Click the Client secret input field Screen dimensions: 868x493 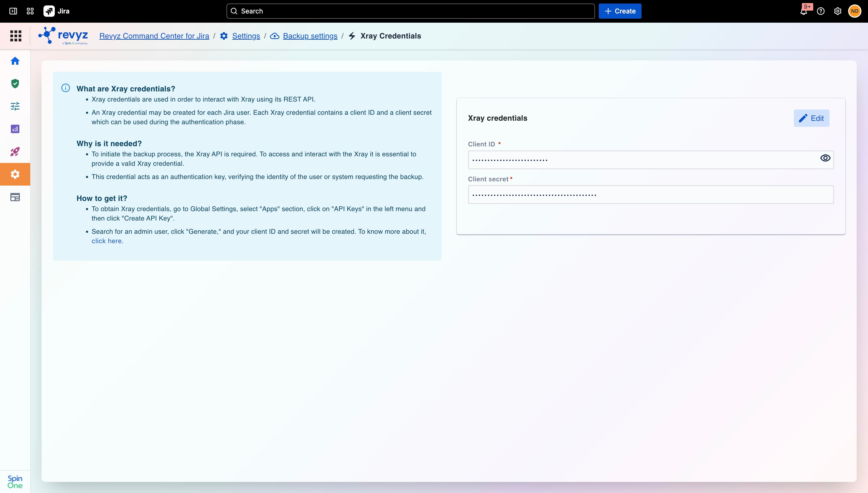pos(650,195)
